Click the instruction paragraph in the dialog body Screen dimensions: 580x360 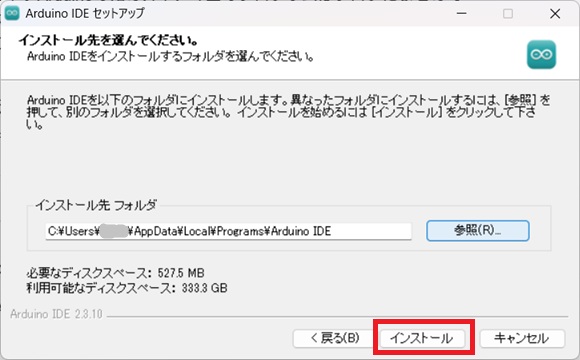289,112
